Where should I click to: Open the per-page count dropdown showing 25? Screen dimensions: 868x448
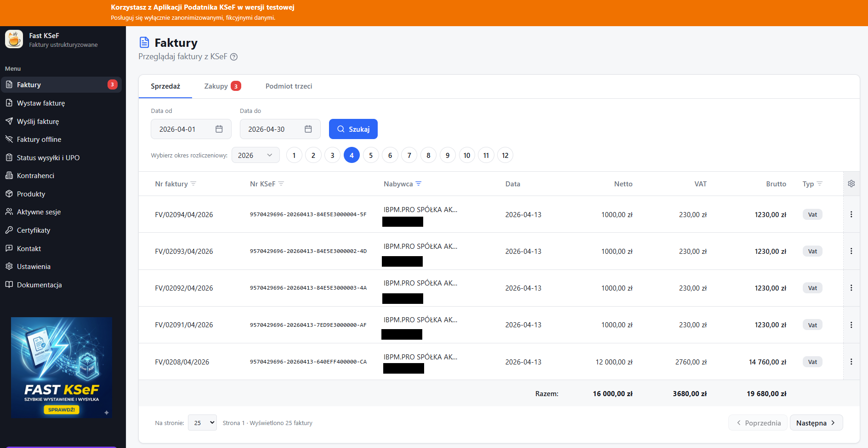(x=202, y=423)
